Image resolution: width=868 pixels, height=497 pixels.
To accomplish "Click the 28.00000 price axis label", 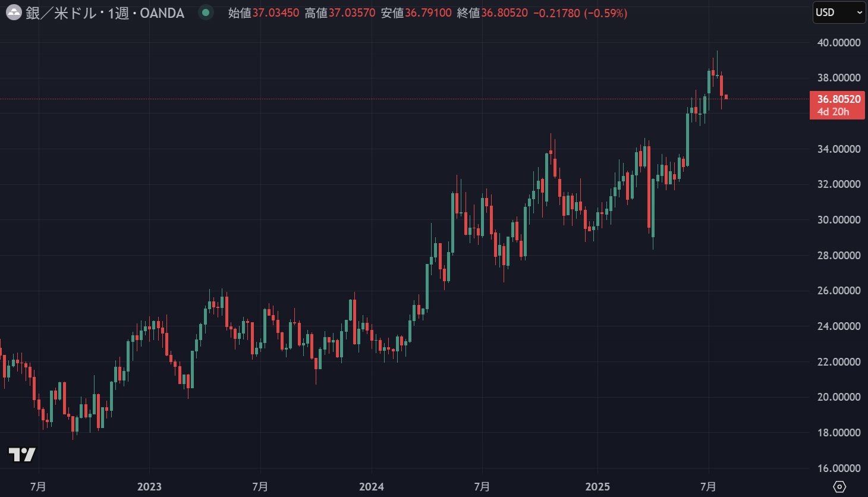I will coord(839,256).
